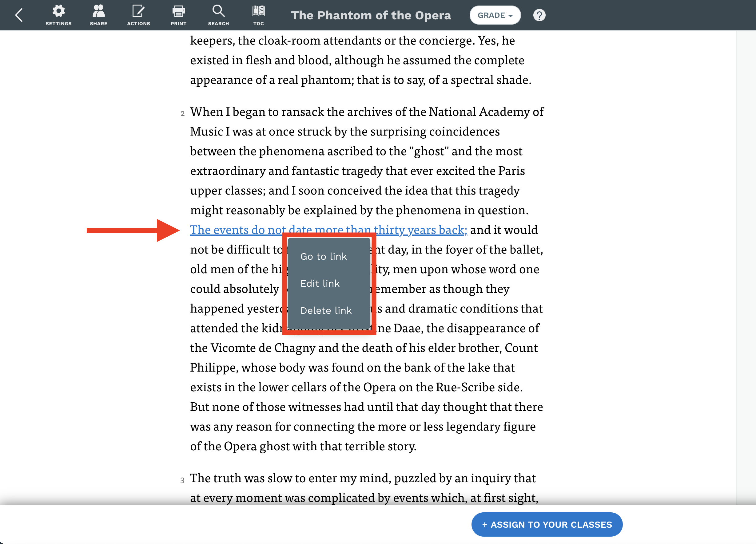
Task: Click the Print printer icon
Action: [179, 15]
